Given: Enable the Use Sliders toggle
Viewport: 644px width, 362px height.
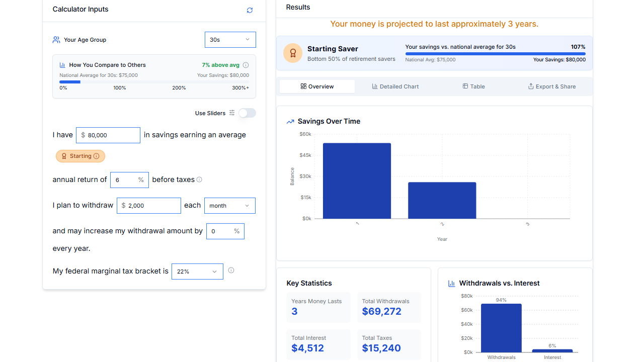Looking at the screenshot, I should (x=247, y=113).
